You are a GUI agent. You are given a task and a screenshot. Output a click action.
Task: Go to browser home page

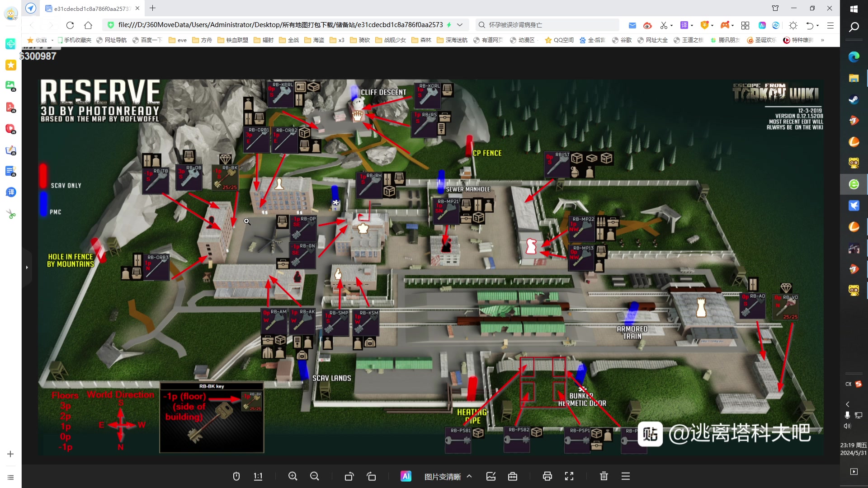(x=89, y=25)
